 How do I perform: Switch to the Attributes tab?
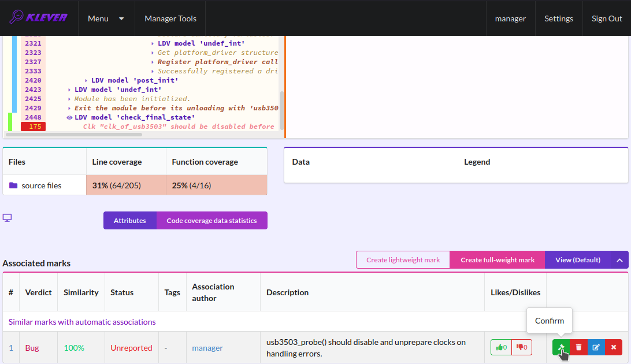(129, 220)
